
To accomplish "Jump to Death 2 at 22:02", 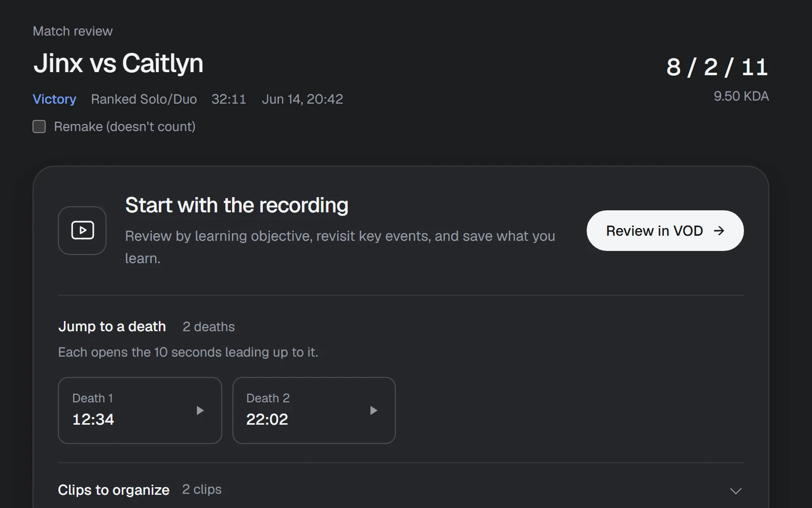I will coord(314,410).
